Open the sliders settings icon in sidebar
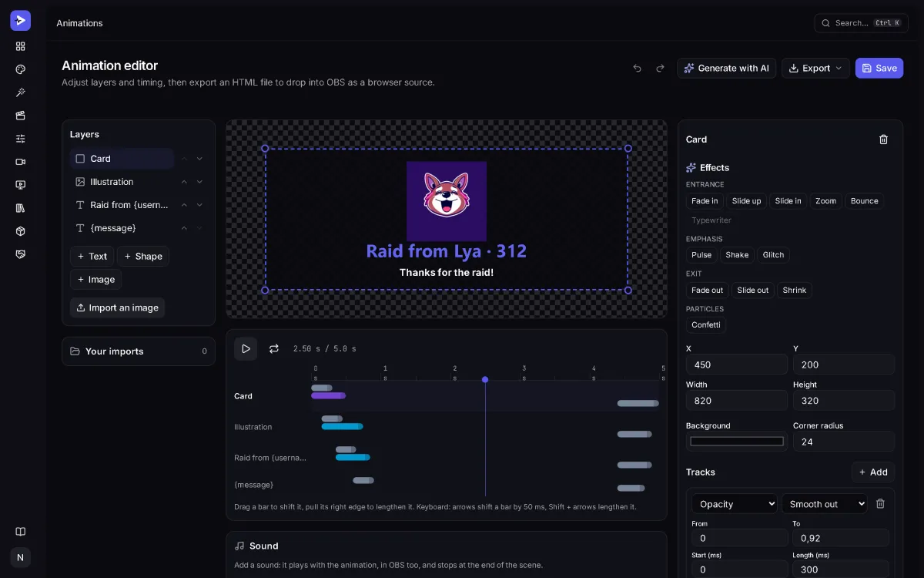The image size is (924, 578). 21,139
